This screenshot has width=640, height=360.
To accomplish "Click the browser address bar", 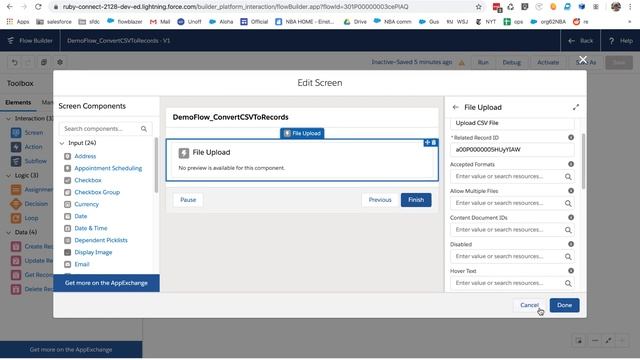I will pyautogui.click(x=261, y=7).
